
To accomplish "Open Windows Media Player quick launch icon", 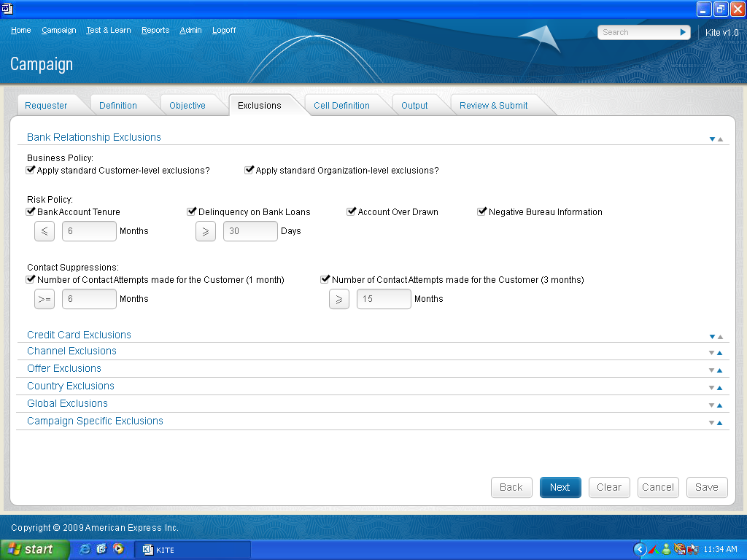I will 118,549.
